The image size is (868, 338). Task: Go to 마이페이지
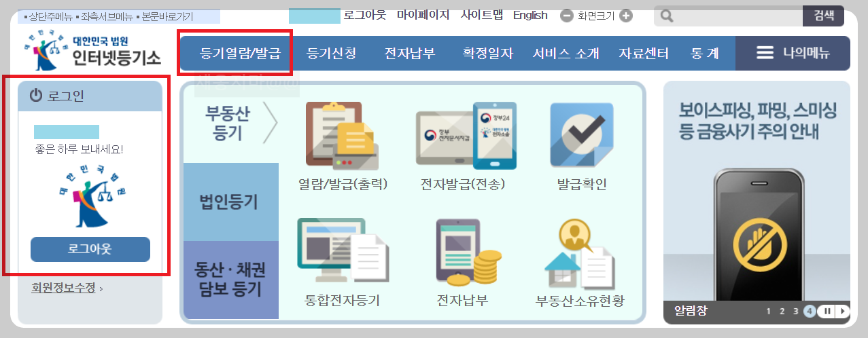(x=423, y=15)
